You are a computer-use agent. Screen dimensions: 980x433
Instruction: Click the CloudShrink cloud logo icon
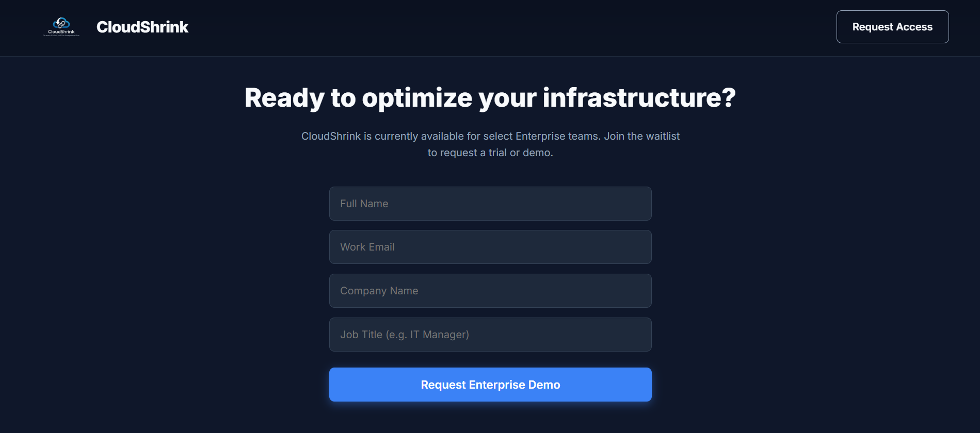pos(61,27)
